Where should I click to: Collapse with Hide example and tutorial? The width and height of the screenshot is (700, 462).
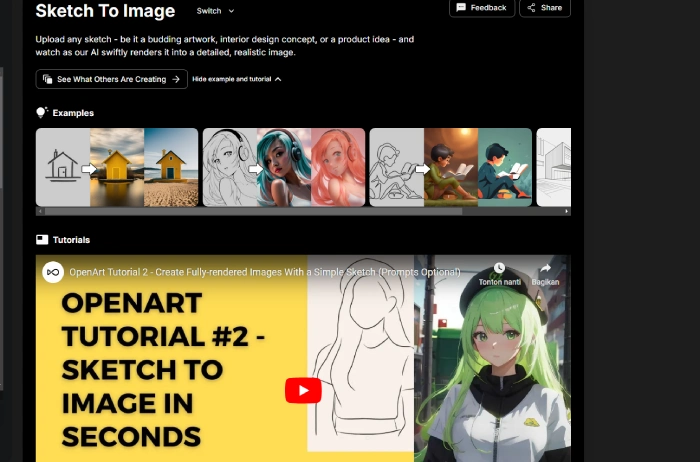(237, 79)
